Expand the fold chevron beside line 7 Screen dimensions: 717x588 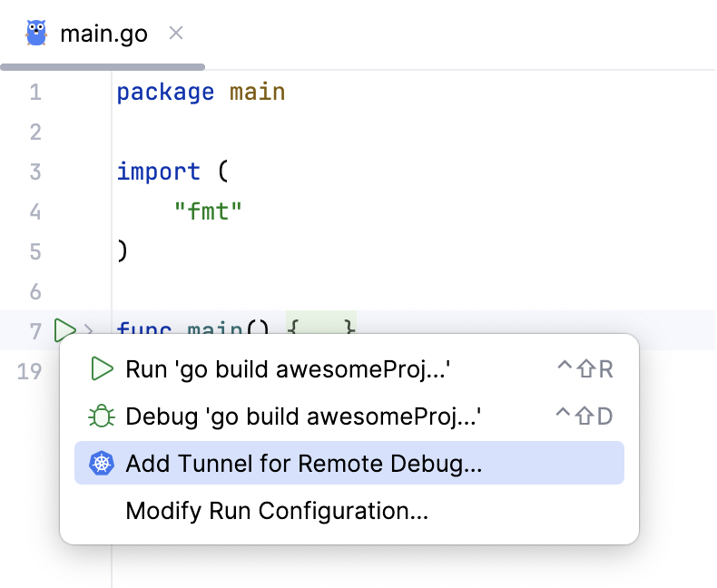click(x=88, y=330)
